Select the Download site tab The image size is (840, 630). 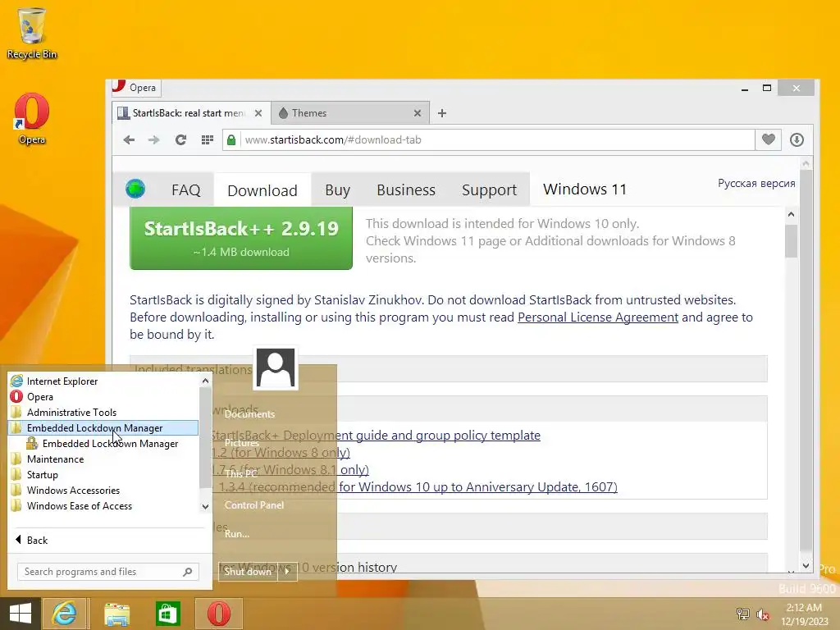coord(262,190)
